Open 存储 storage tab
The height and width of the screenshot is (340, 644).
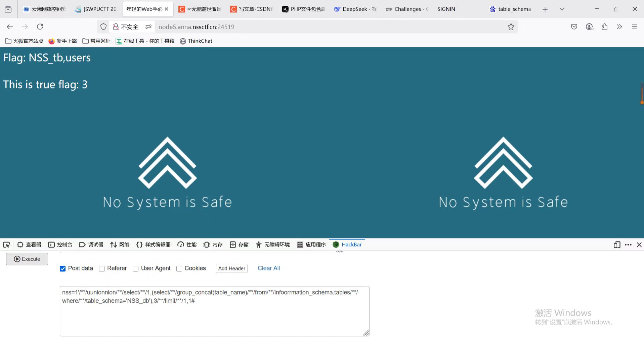point(239,245)
